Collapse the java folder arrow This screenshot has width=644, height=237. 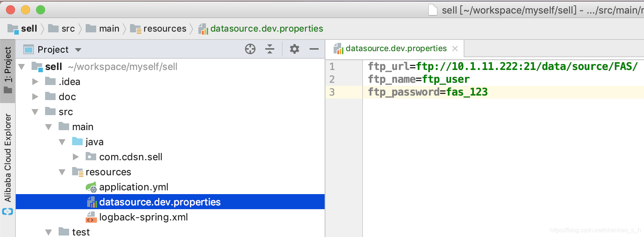[62, 142]
